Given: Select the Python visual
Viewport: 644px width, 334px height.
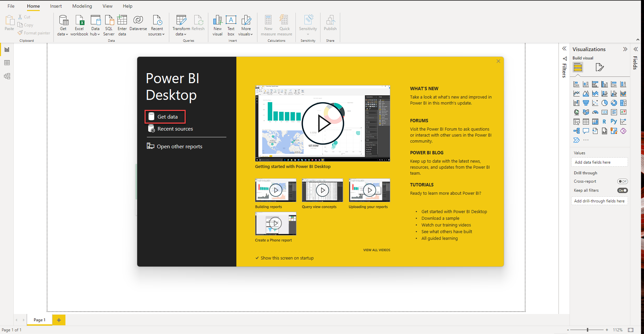Looking at the screenshot, I should click(x=614, y=122).
